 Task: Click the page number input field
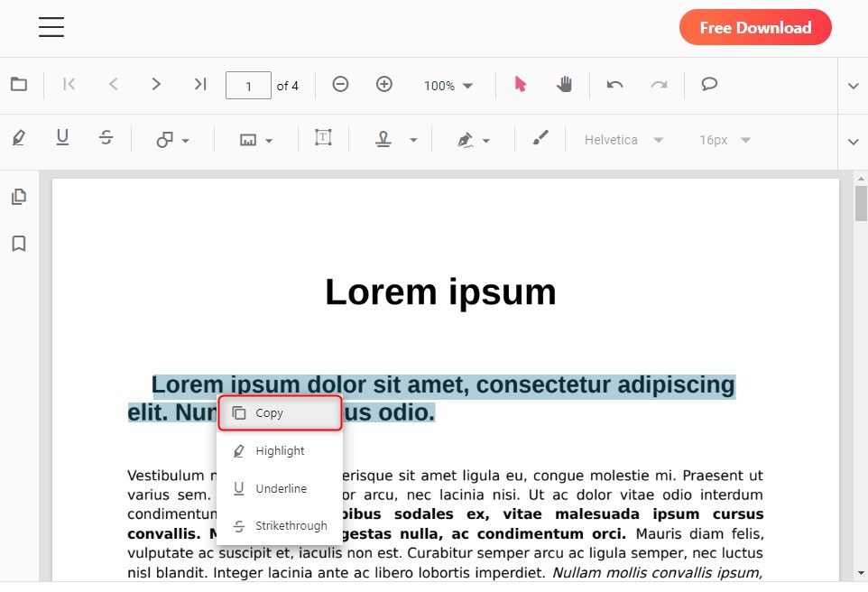(248, 86)
